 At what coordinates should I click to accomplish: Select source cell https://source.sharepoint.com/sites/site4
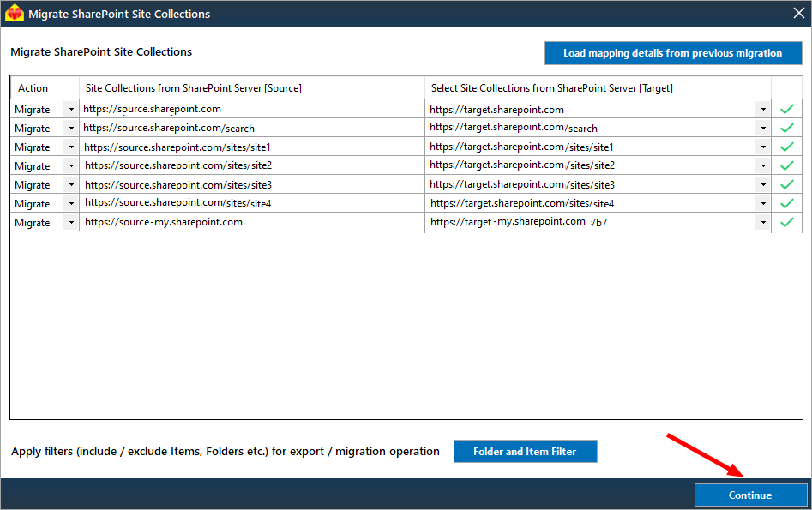[252, 203]
